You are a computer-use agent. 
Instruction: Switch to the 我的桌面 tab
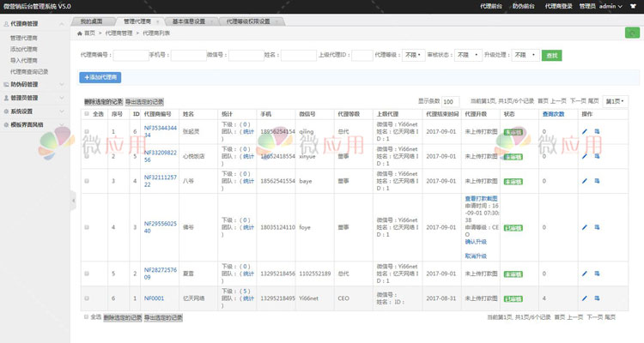[91, 21]
